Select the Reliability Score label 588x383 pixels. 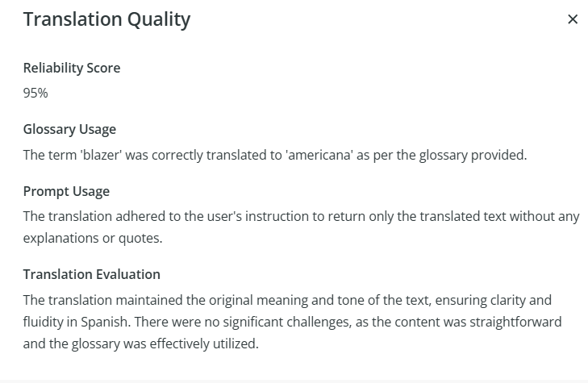(72, 68)
